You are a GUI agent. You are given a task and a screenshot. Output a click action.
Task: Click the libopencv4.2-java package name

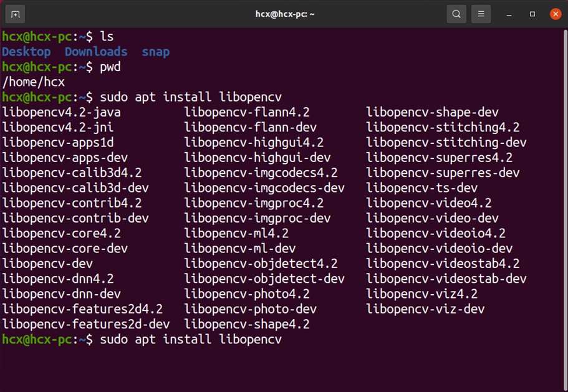(61, 112)
